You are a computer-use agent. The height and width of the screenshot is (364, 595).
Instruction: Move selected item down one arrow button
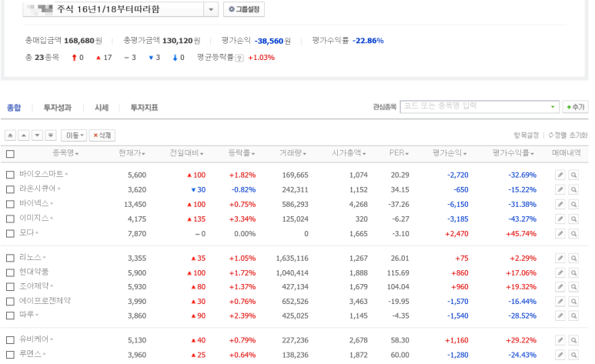pyautogui.click(x=37, y=135)
